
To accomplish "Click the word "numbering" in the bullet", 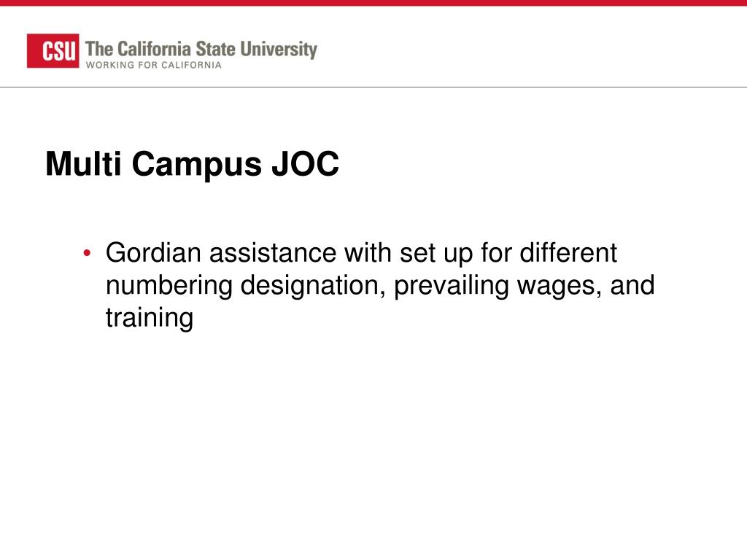I will point(169,286).
